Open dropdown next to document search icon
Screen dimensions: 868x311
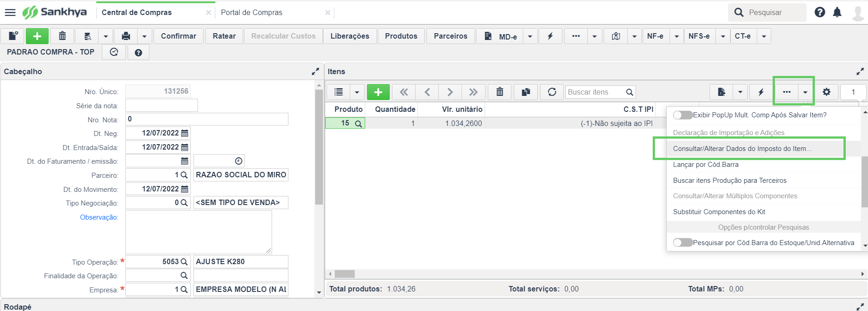point(106,36)
